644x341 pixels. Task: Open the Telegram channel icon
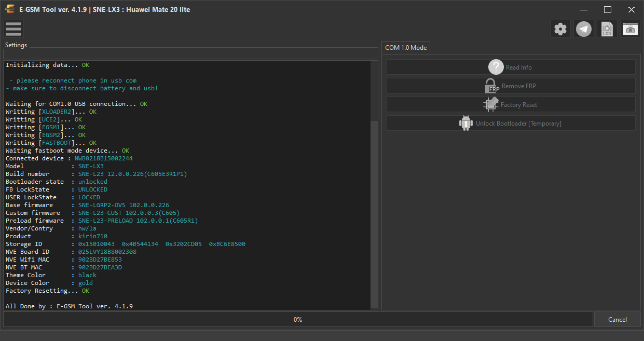coord(584,29)
